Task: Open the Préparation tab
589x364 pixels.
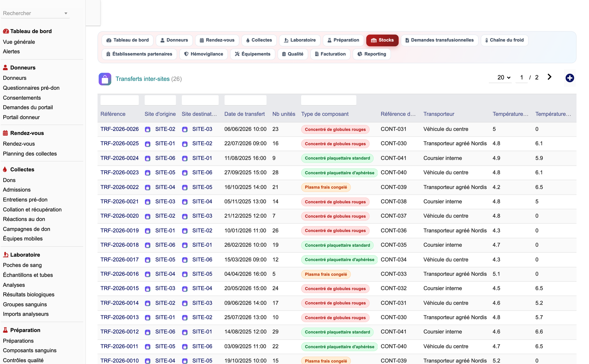Action: pos(343,40)
